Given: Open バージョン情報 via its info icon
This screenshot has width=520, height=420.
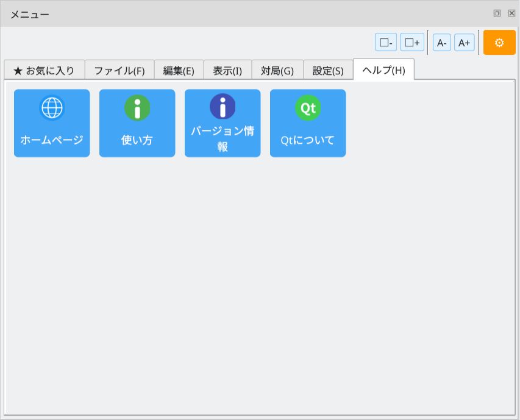Looking at the screenshot, I should tap(223, 107).
